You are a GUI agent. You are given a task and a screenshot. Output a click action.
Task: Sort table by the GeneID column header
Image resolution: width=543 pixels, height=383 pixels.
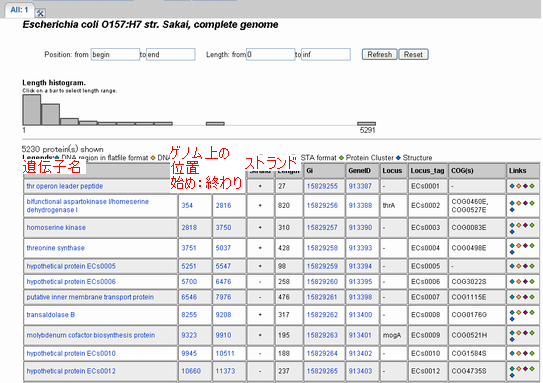click(359, 171)
